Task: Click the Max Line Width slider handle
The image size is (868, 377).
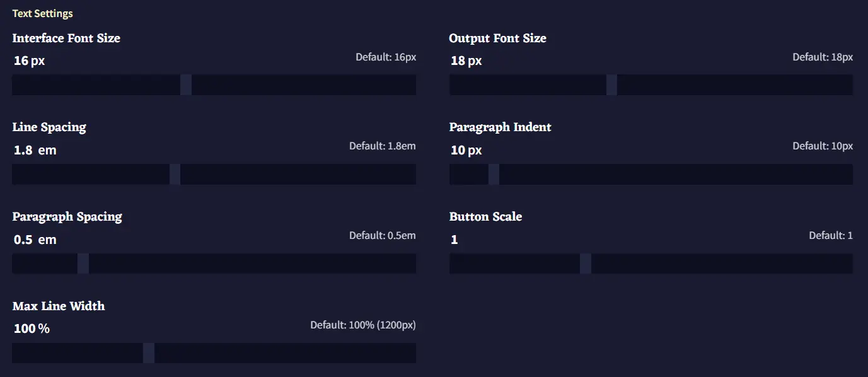Action: coord(149,353)
